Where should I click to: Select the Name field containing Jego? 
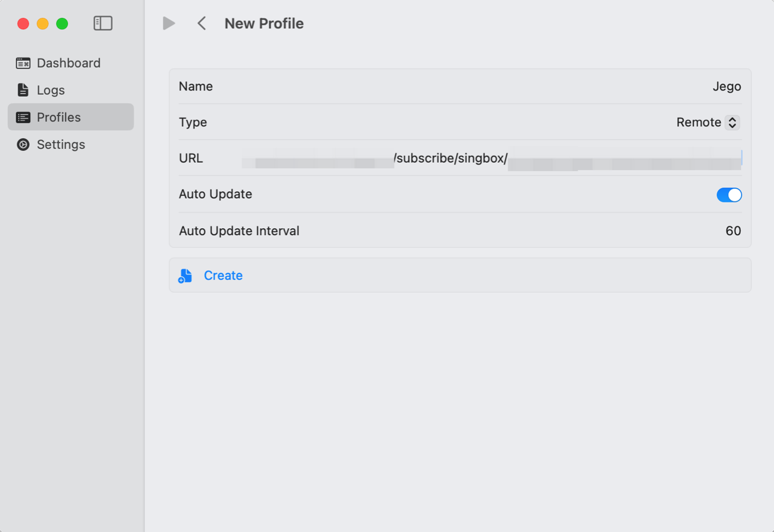[x=726, y=86]
